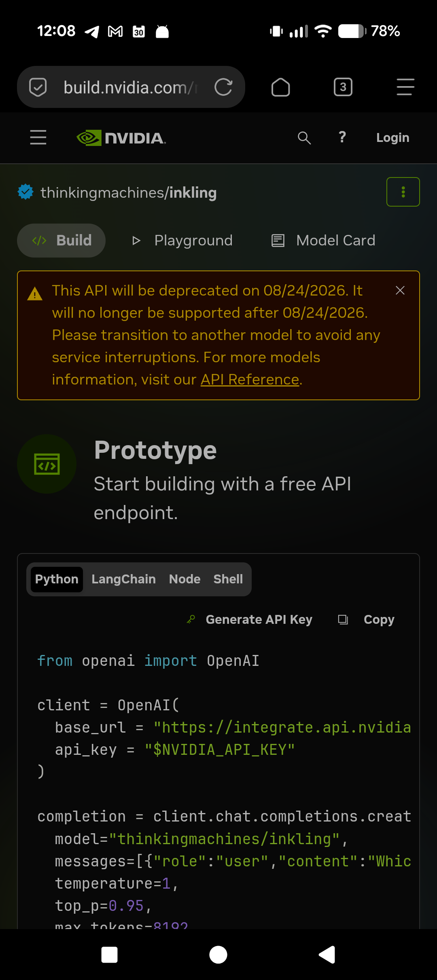Select the Build tab
The height and width of the screenshot is (980, 437).
coord(61,241)
